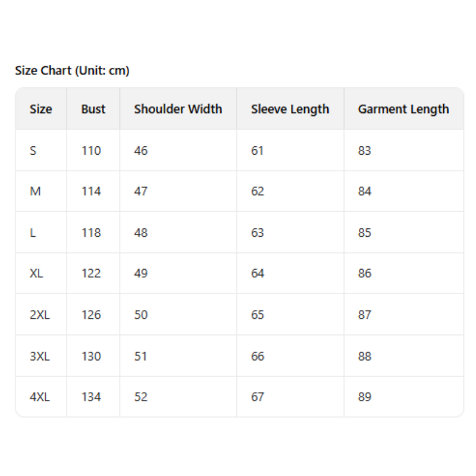Click the Size Chart (Unit: cm) title
Image resolution: width=476 pixels, height=476 pixels.
72,71
